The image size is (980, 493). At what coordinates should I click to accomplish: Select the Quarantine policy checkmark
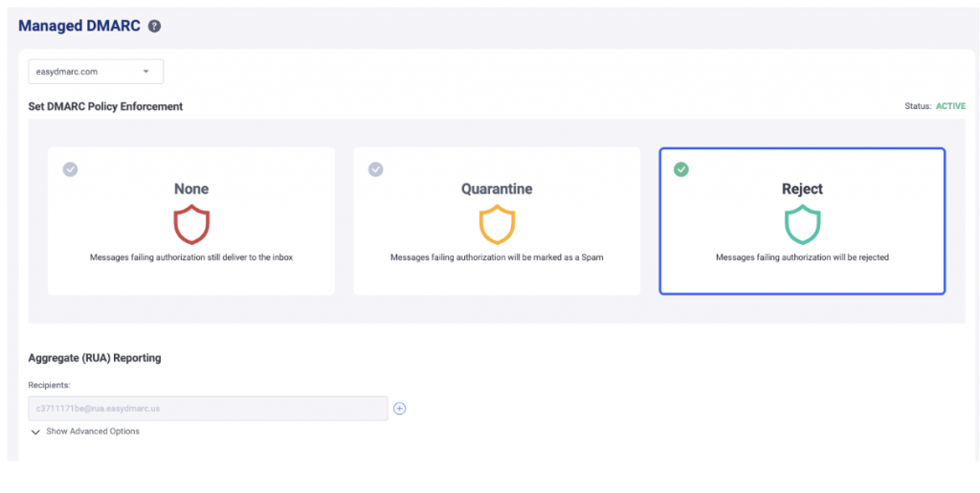(x=375, y=169)
